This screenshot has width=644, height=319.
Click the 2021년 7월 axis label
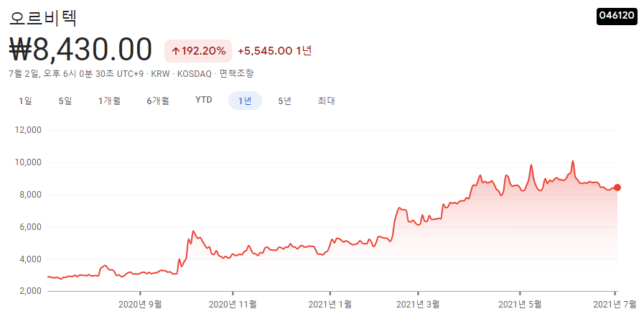pos(615,304)
